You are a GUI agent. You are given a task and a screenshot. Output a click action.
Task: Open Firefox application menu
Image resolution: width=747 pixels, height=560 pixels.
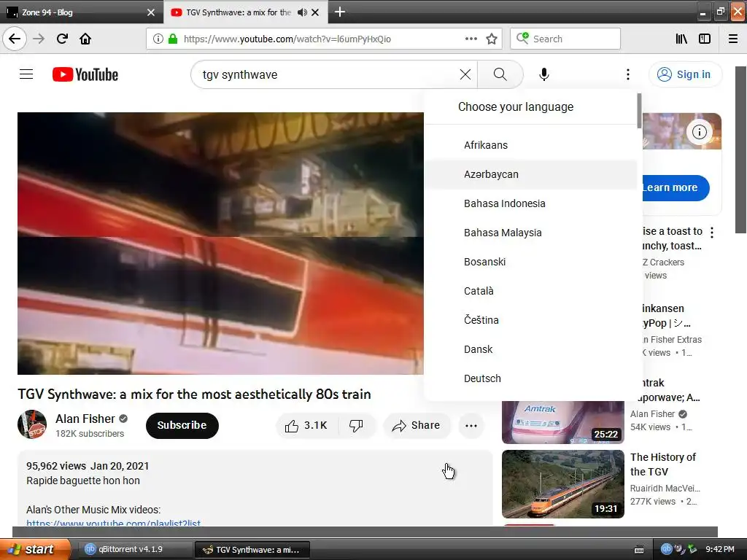(733, 39)
